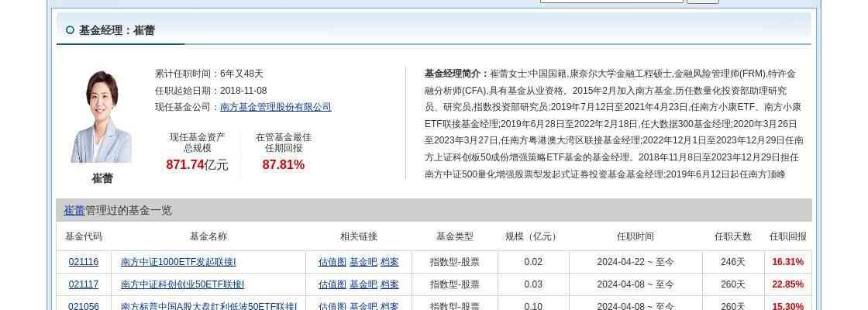
Task: Click the 崔蕾 link in list heading
Action: pyautogui.click(x=74, y=210)
